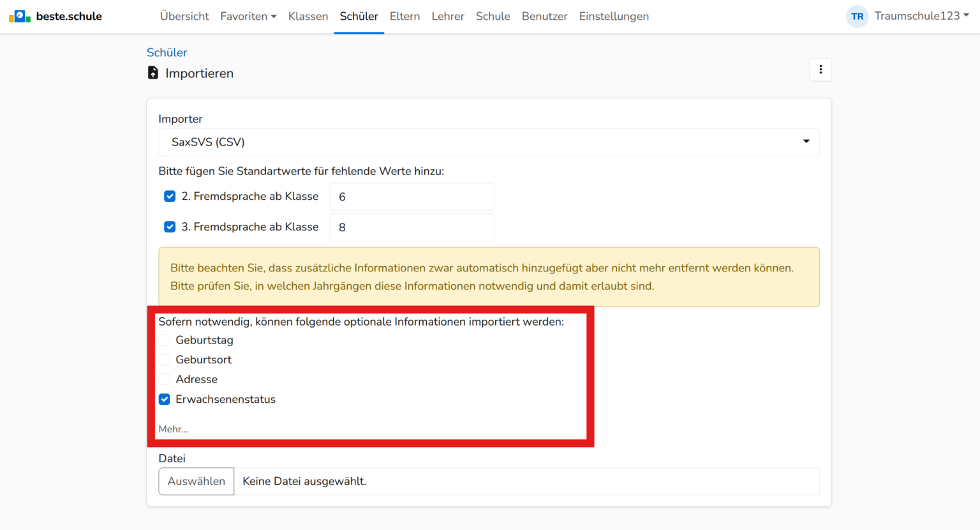The height and width of the screenshot is (530, 980).
Task: Open the Einstellungen tab
Action: tap(614, 17)
